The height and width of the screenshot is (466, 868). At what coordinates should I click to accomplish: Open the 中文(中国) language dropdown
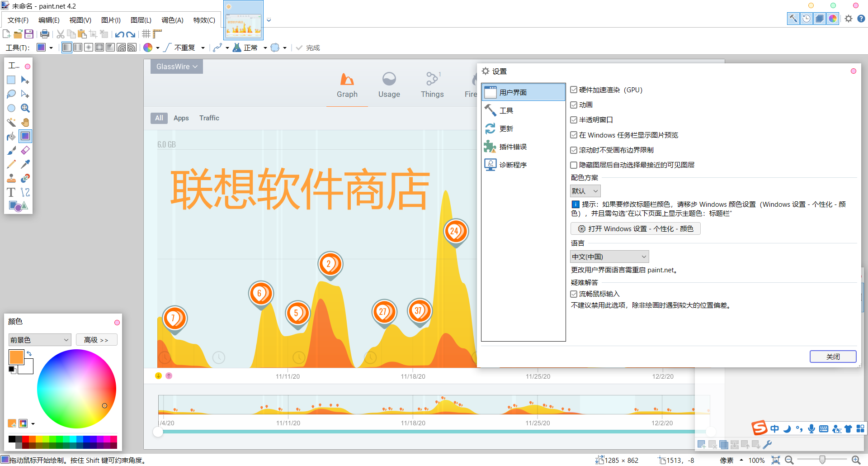[x=609, y=256]
